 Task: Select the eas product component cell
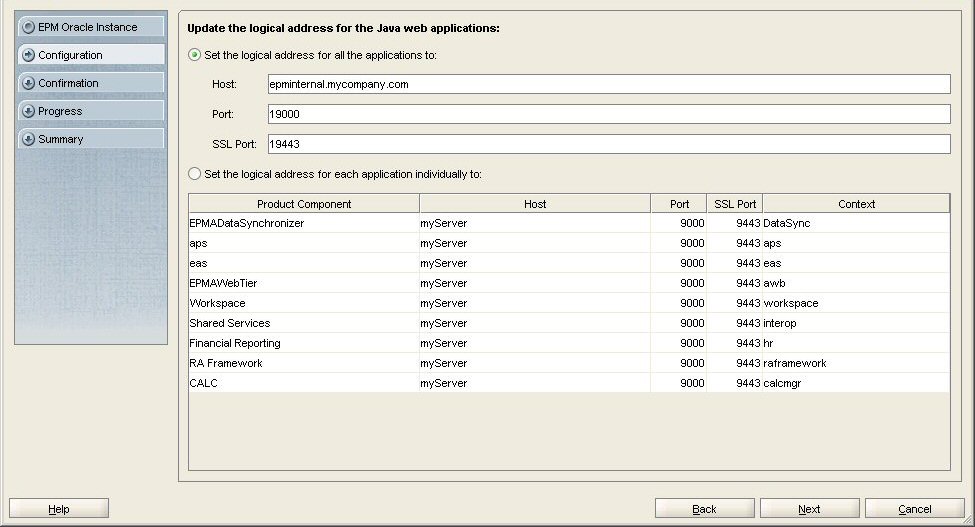[x=304, y=263]
